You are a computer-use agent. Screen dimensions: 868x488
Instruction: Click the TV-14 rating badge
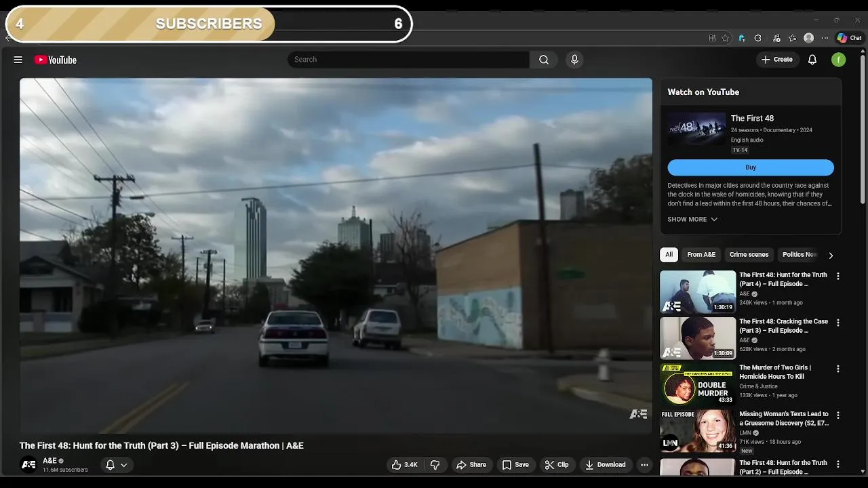tap(740, 150)
